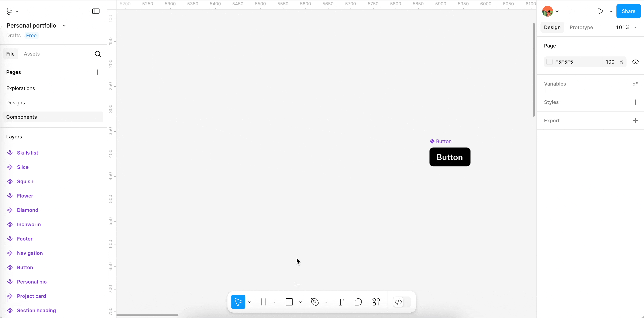644x318 pixels.
Task: Select the Frame tool in toolbar
Action: pyautogui.click(x=264, y=302)
